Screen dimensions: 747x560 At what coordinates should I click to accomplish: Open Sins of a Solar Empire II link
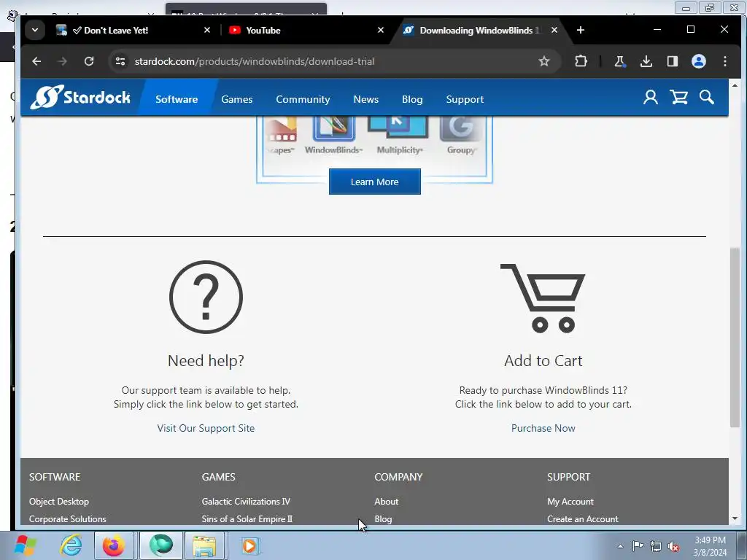tap(247, 519)
